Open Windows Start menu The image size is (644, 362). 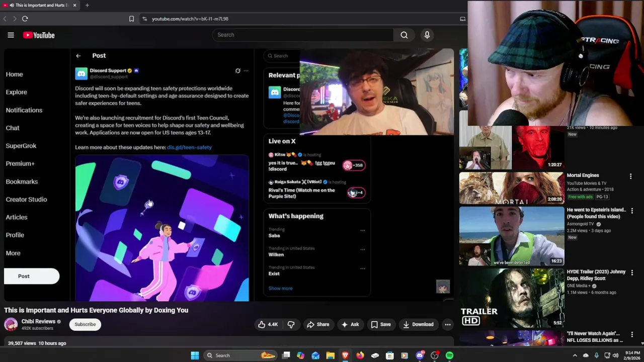click(195, 355)
